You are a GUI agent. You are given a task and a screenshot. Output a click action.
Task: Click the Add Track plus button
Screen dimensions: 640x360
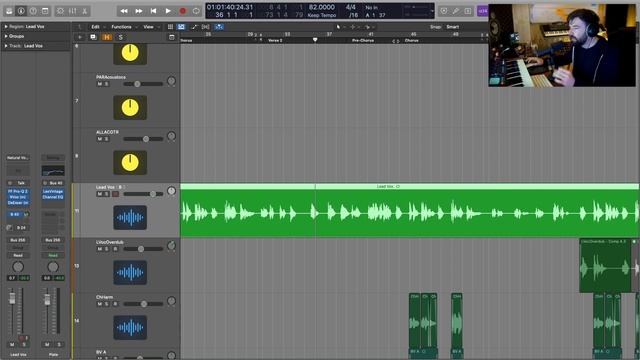click(80, 37)
